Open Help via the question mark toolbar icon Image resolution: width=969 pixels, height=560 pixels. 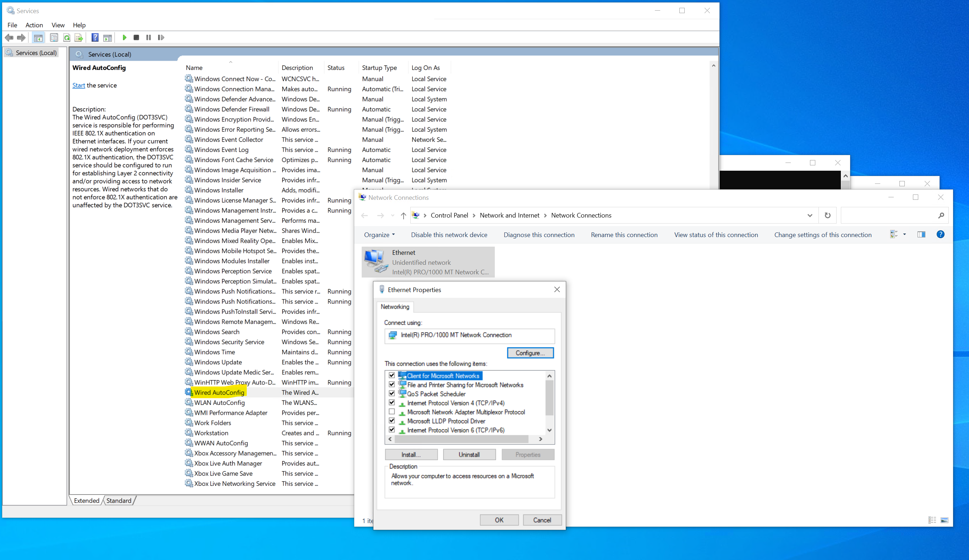[x=94, y=37]
